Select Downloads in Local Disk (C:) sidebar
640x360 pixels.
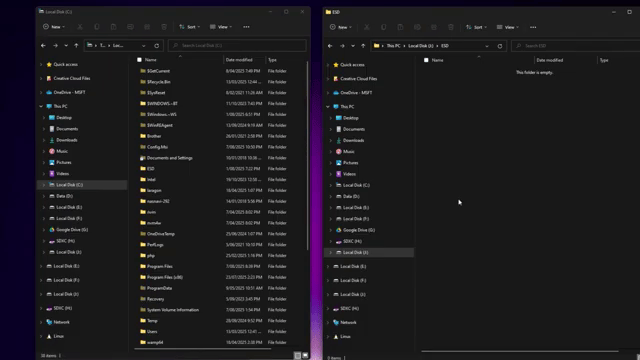coord(67,140)
